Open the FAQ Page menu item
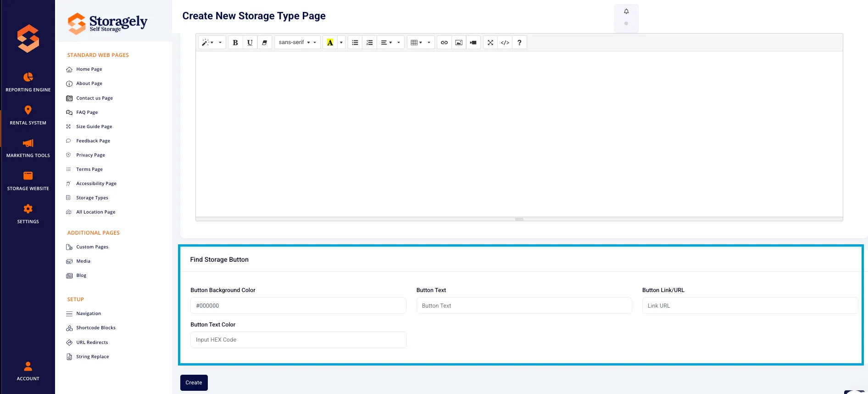 tap(87, 113)
